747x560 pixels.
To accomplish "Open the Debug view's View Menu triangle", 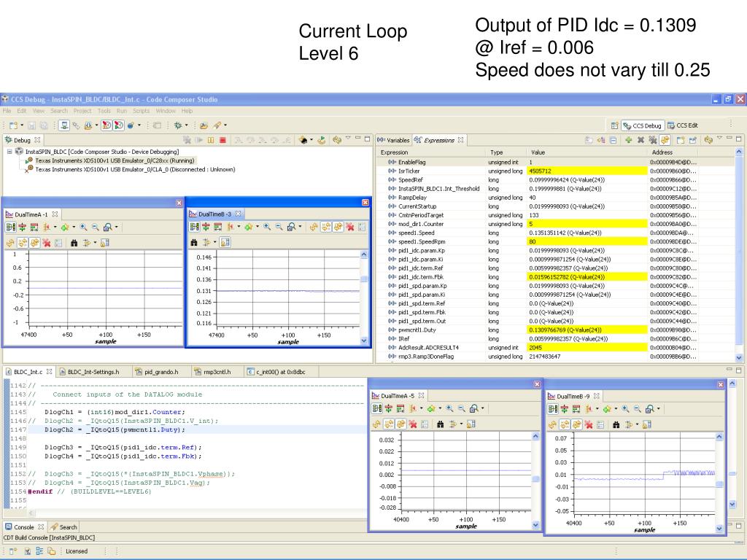I will coord(348,139).
